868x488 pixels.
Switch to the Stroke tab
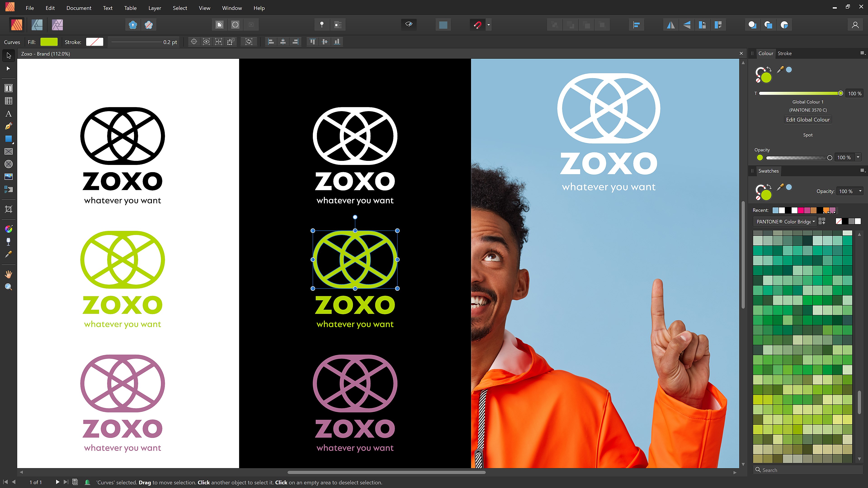pos(784,53)
